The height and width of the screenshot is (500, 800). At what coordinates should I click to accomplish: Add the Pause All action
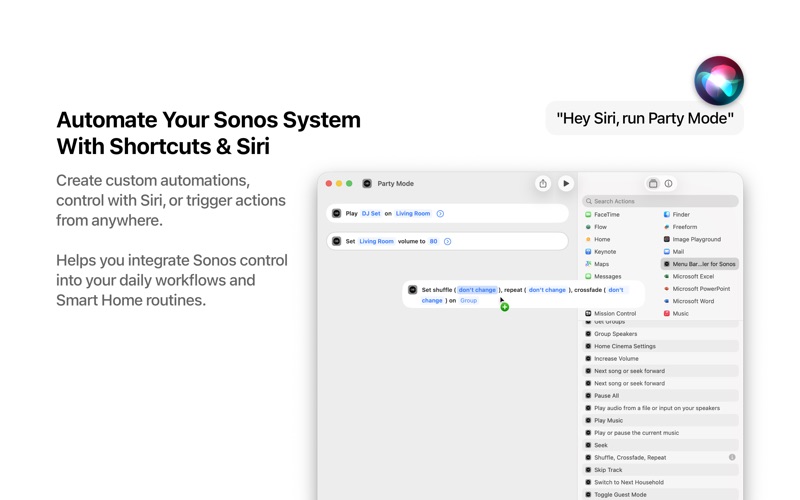(661, 395)
